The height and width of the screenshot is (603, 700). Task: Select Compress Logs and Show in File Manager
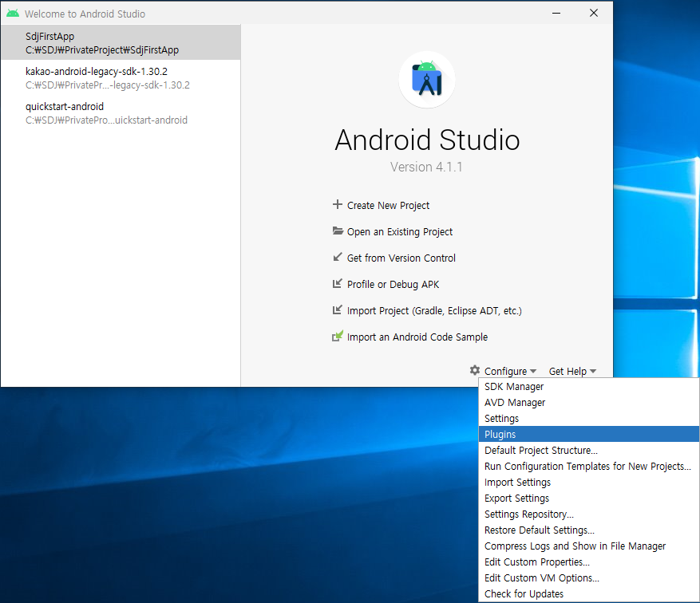(589, 546)
